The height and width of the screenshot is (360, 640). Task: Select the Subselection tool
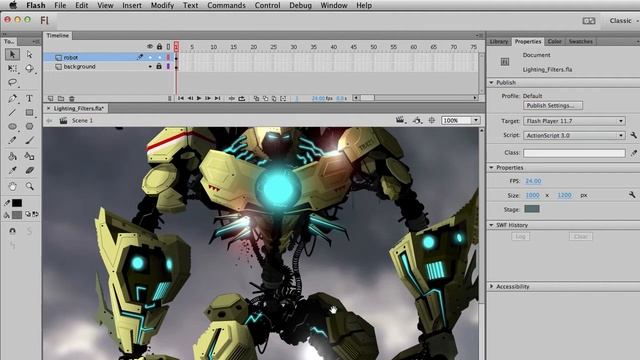coord(29,54)
